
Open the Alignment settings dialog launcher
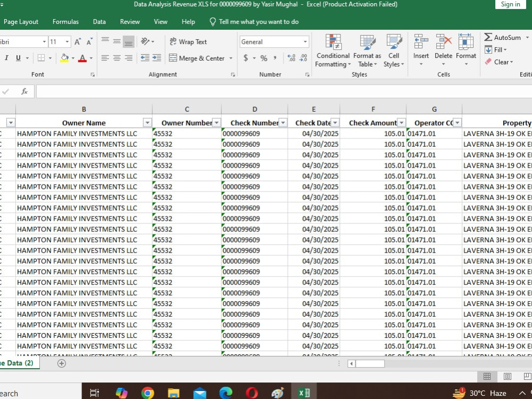point(233,74)
